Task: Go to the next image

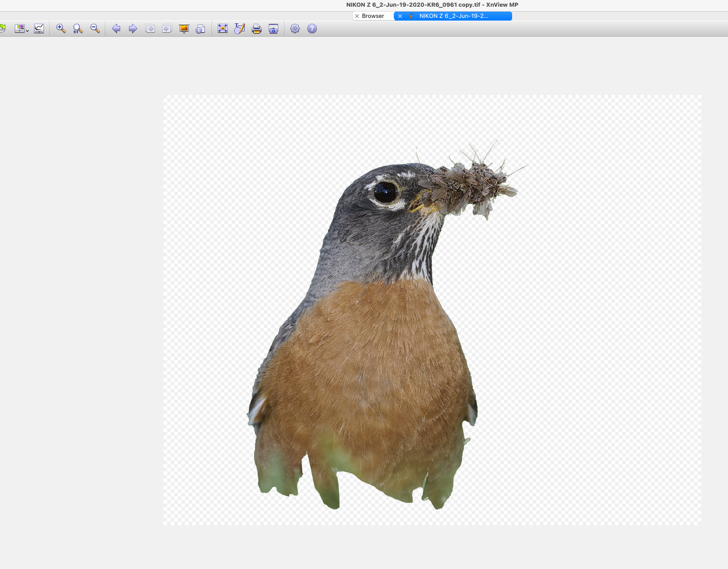Action: [x=133, y=29]
